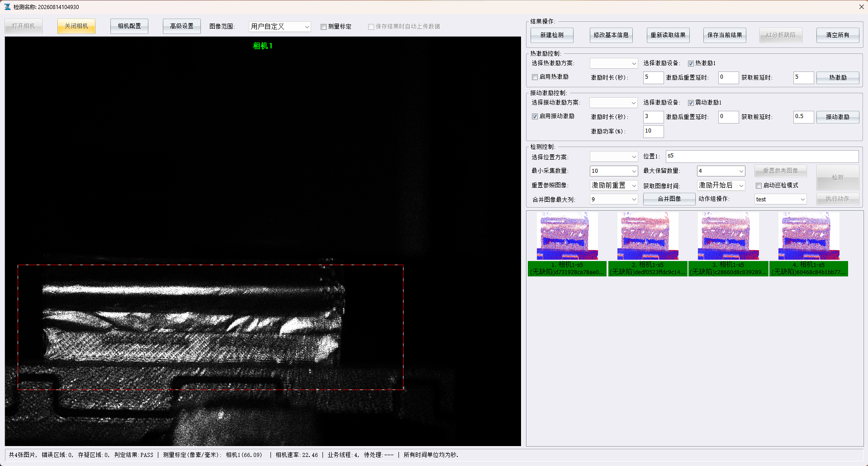Click 判定结果:PASS in the status bar
Image resolution: width=868 pixels, height=466 pixels.
pos(134,455)
